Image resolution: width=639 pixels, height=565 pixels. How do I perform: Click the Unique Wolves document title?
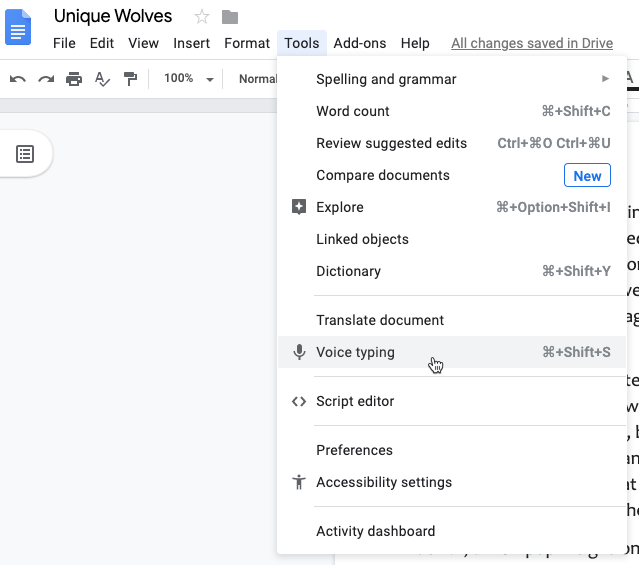(x=113, y=16)
